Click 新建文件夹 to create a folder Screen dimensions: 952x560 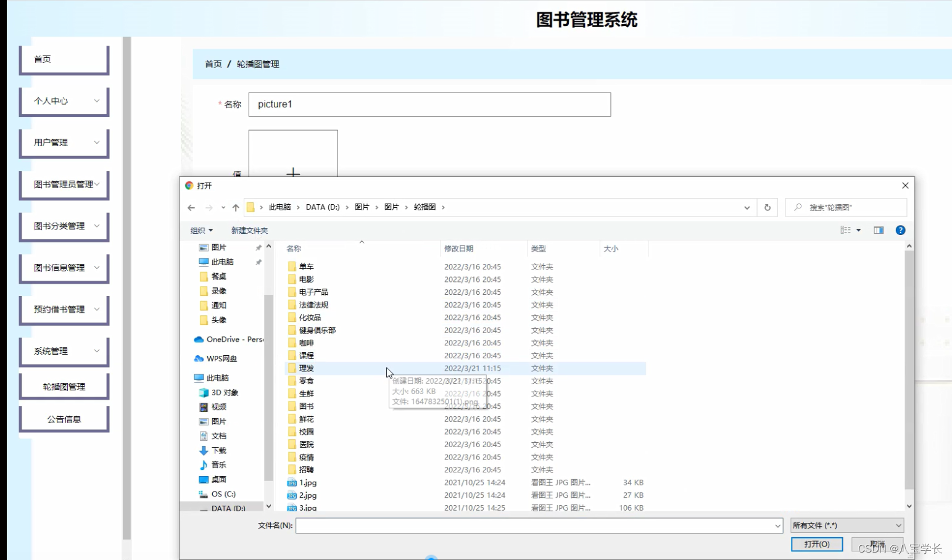[249, 230]
